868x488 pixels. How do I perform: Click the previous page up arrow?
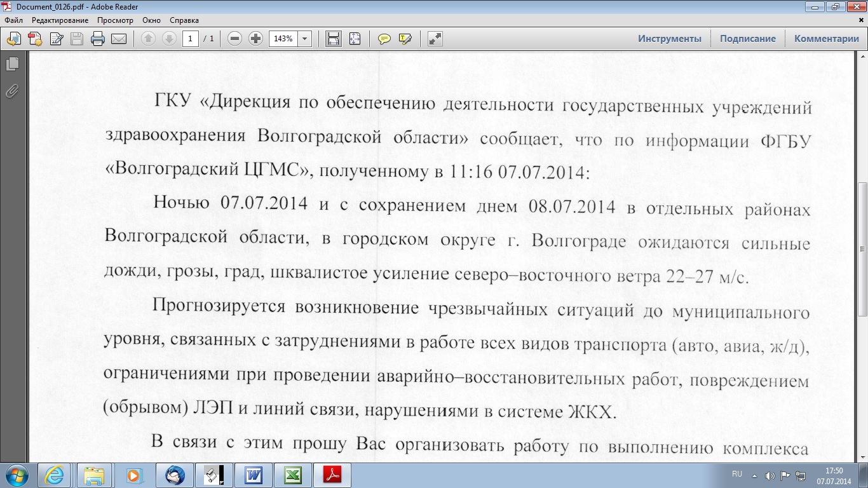148,39
